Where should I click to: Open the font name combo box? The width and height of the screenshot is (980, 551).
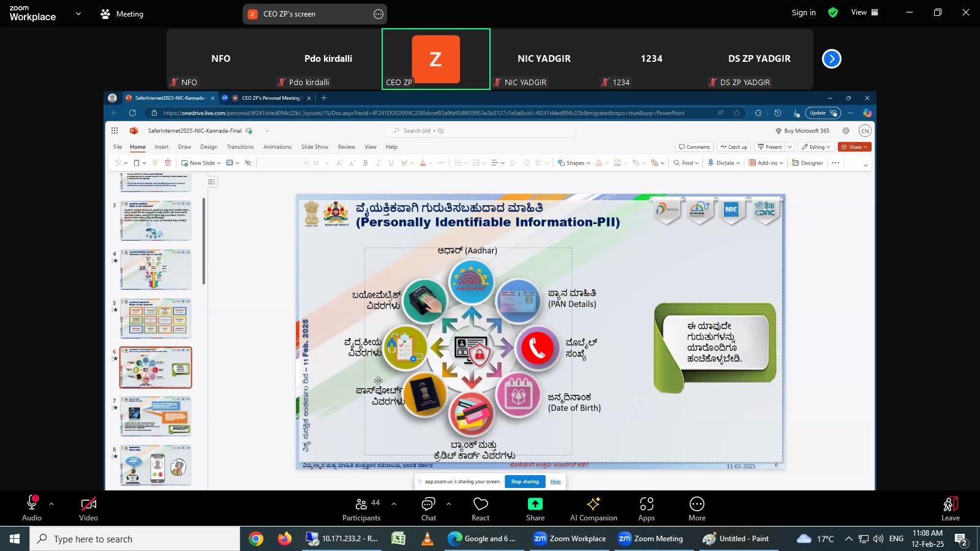(283, 163)
